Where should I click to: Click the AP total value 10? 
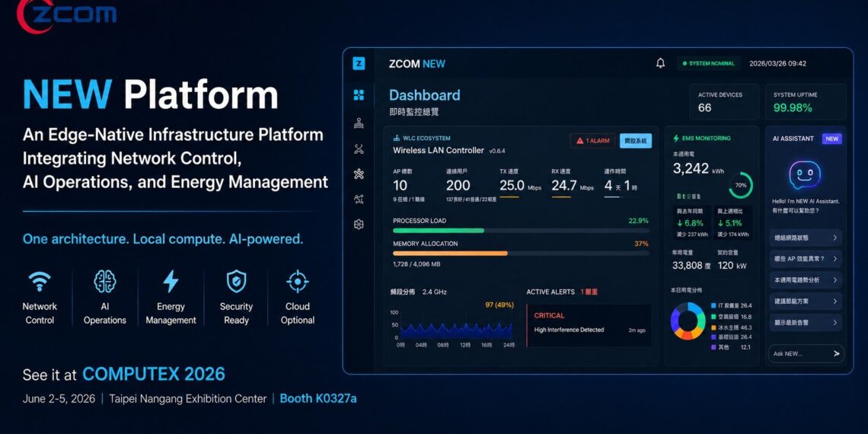point(400,186)
